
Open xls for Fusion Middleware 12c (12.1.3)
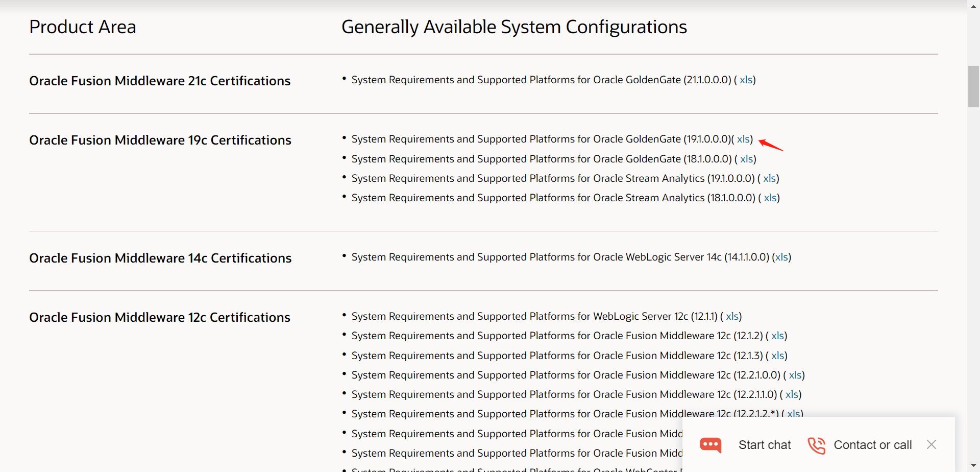[777, 356]
